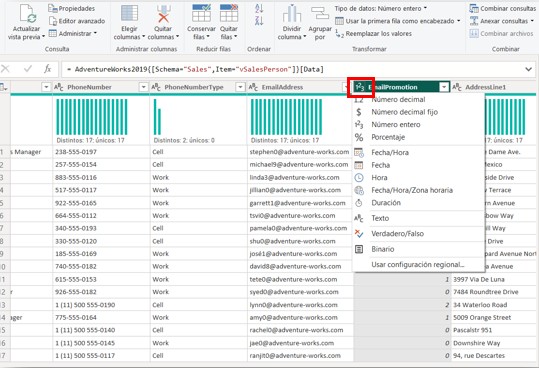Viewport: 539px width, 368px height.
Task: Click Usar la primera fila como encabezado
Action: [398, 21]
